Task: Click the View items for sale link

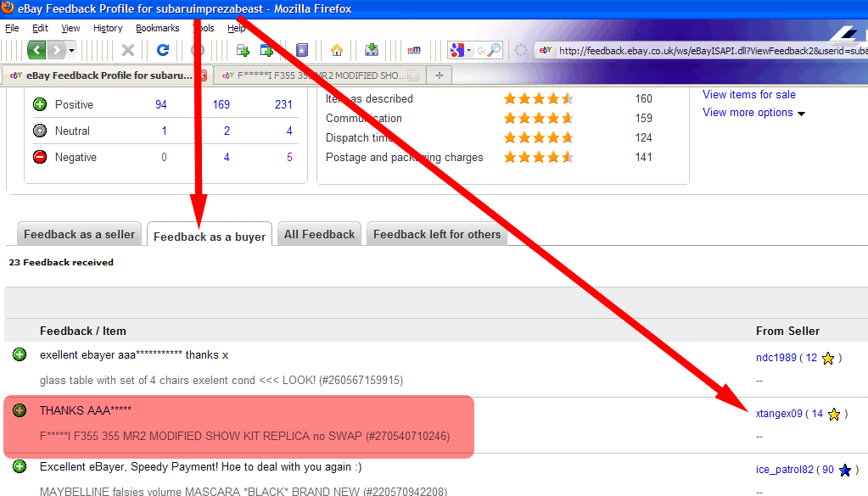Action: pyautogui.click(x=749, y=95)
